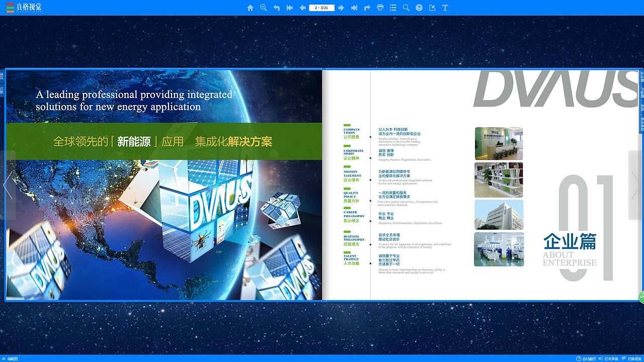The height and width of the screenshot is (362, 644).
Task: Click the 'A leading professional' headline text
Action: (134, 101)
